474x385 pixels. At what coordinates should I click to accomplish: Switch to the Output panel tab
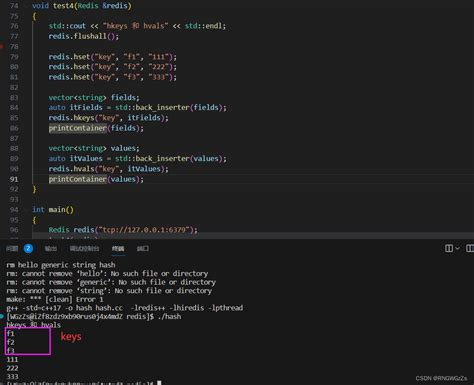click(x=51, y=249)
